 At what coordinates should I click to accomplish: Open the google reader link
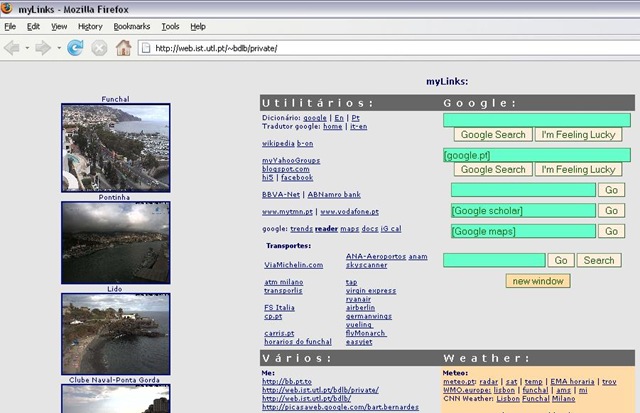coord(326,229)
